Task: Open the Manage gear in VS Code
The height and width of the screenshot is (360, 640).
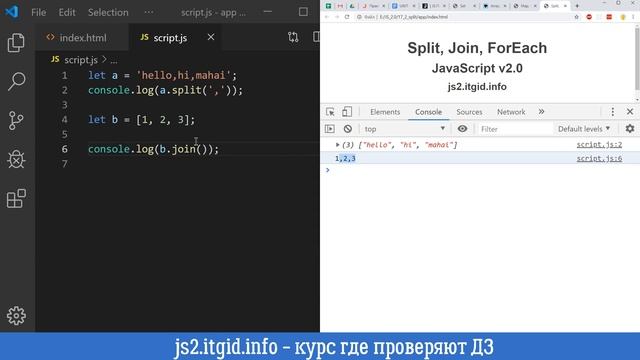Action: (16, 316)
